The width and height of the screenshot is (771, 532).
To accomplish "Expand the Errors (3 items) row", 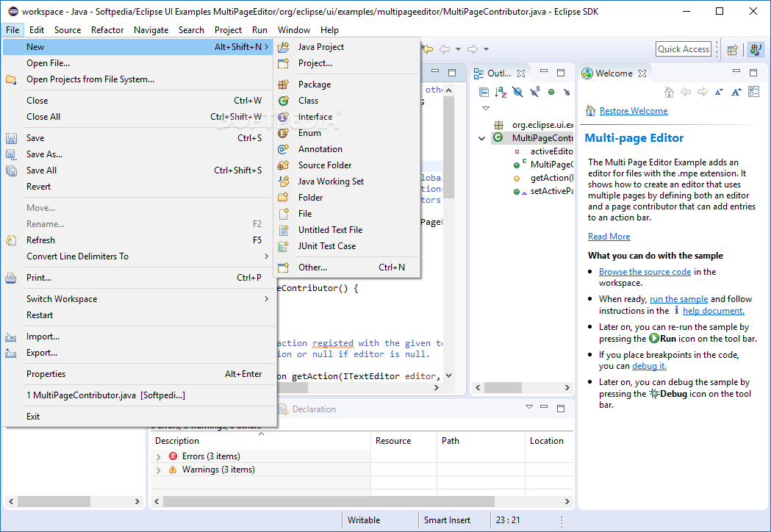I will [x=158, y=457].
